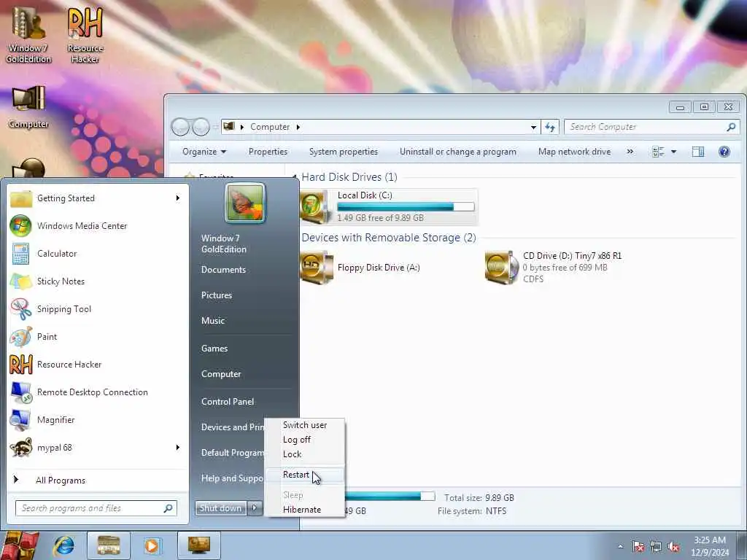This screenshot has width=747, height=560.
Task: Click the Start orb on taskbar
Action: click(19, 545)
